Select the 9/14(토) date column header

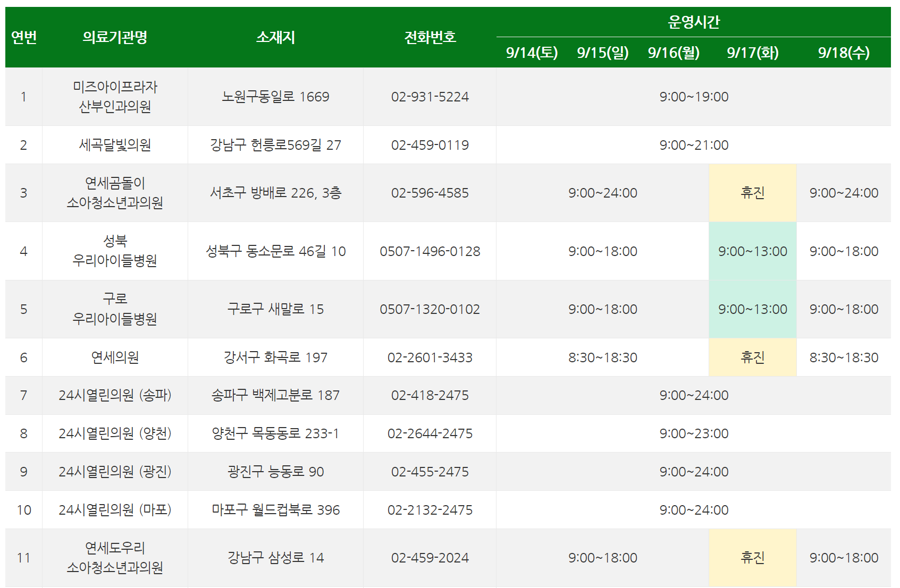(531, 53)
